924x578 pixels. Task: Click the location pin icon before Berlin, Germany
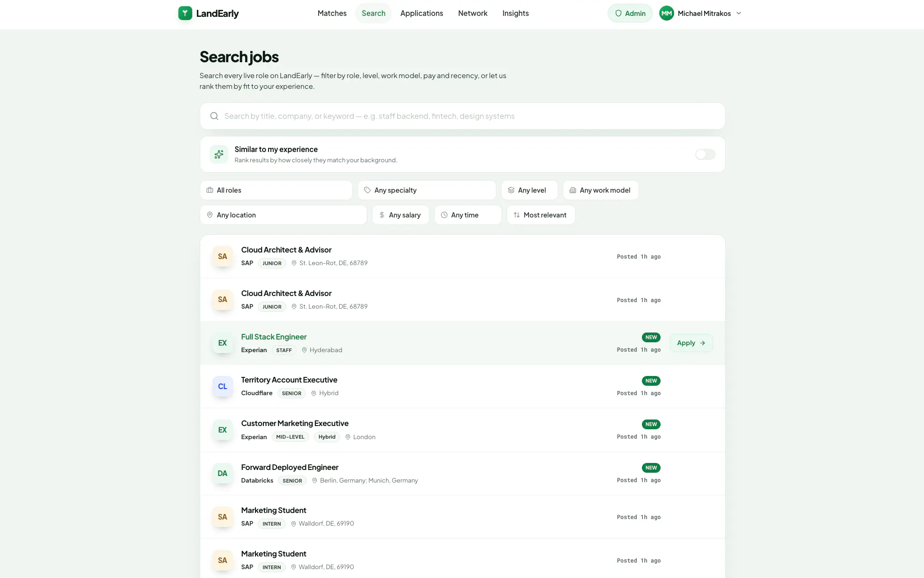314,480
